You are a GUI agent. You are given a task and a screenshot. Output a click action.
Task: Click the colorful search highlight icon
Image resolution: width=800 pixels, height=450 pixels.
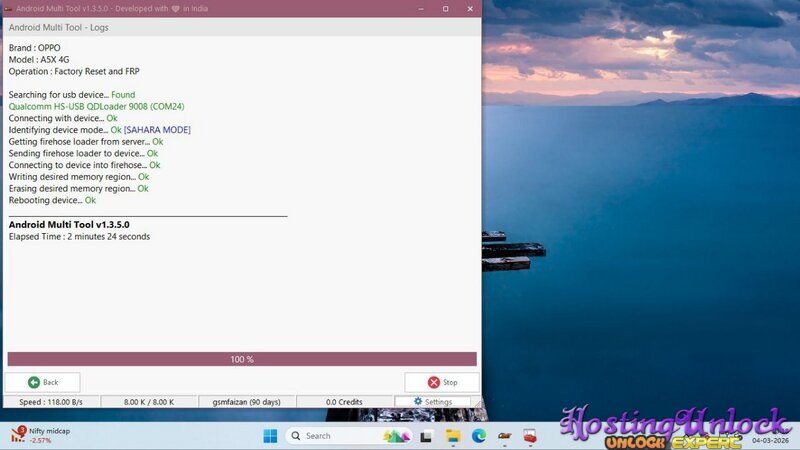[x=397, y=436]
